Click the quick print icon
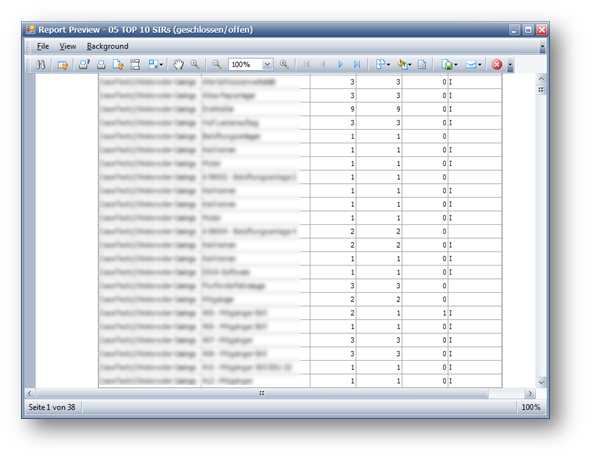 point(101,65)
